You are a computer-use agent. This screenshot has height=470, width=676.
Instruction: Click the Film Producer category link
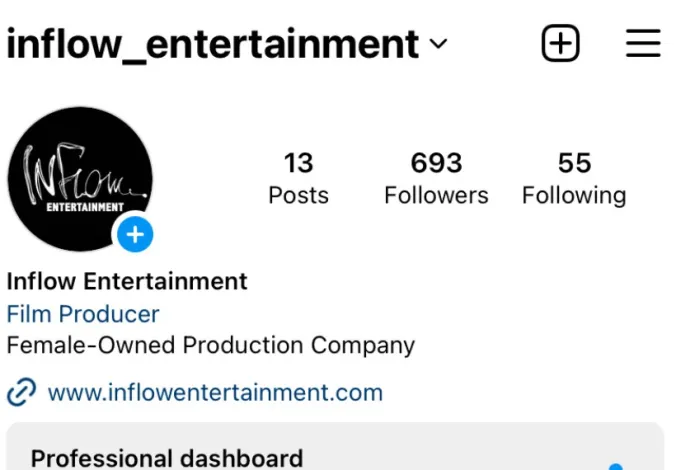coord(83,313)
